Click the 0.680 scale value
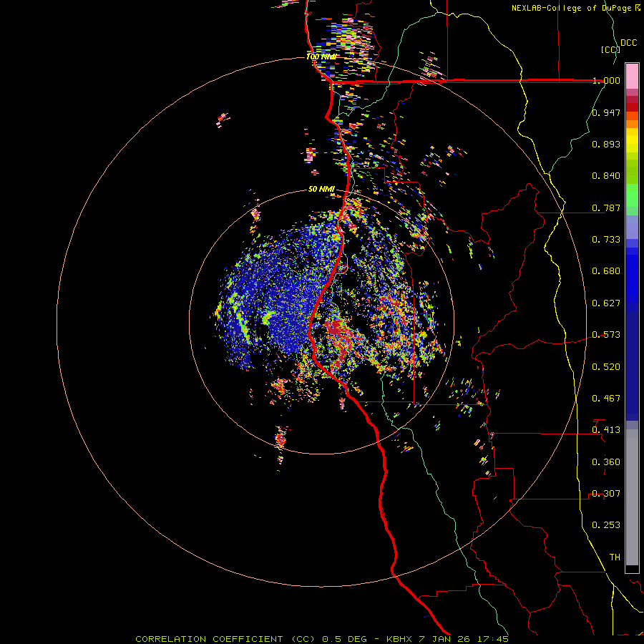Screen dimensions: 644x644 coord(606,271)
